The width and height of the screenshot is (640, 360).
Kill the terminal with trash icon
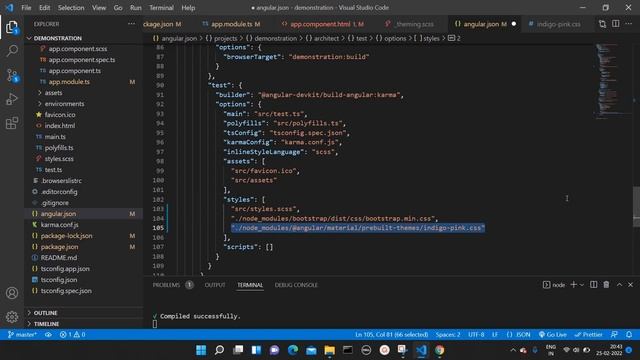click(606, 284)
